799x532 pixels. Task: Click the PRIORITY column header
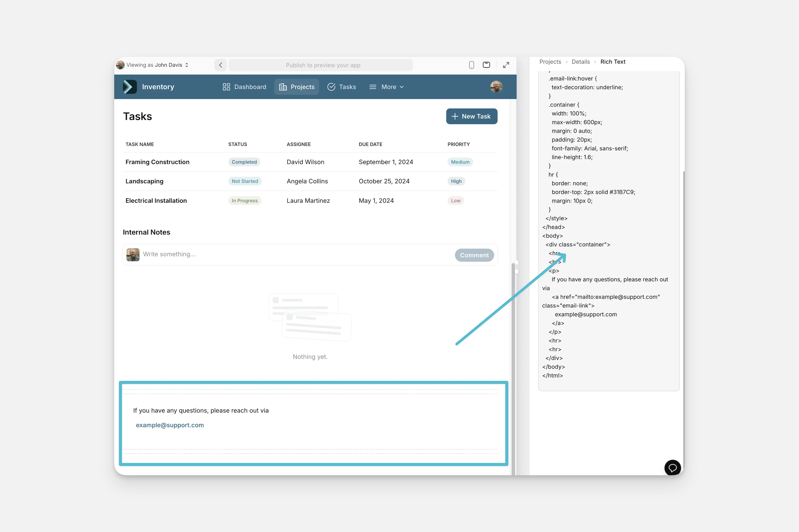[458, 144]
